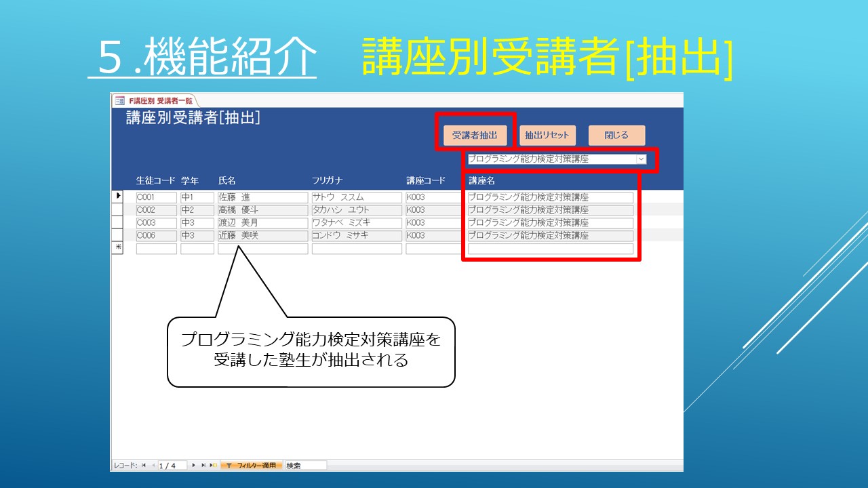Go to previous record in navigator
The width and height of the screenshot is (868, 488).
click(x=153, y=466)
